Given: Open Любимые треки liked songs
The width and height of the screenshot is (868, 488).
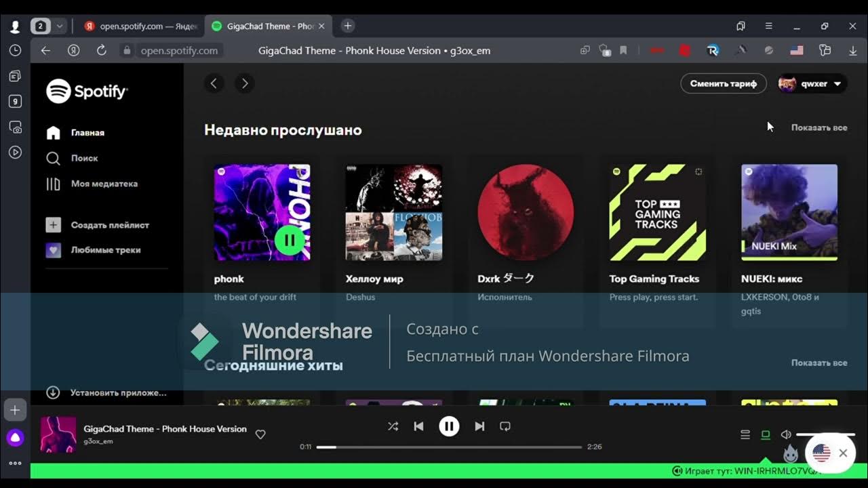Looking at the screenshot, I should click(94, 250).
